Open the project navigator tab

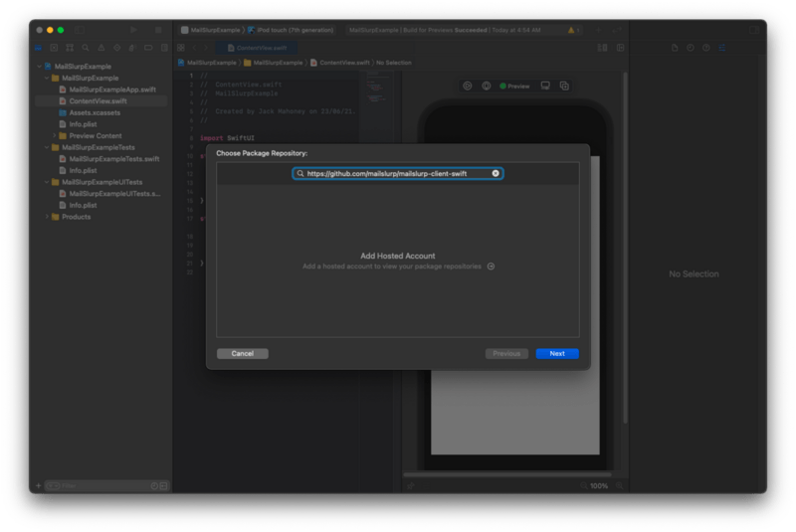pos(38,48)
